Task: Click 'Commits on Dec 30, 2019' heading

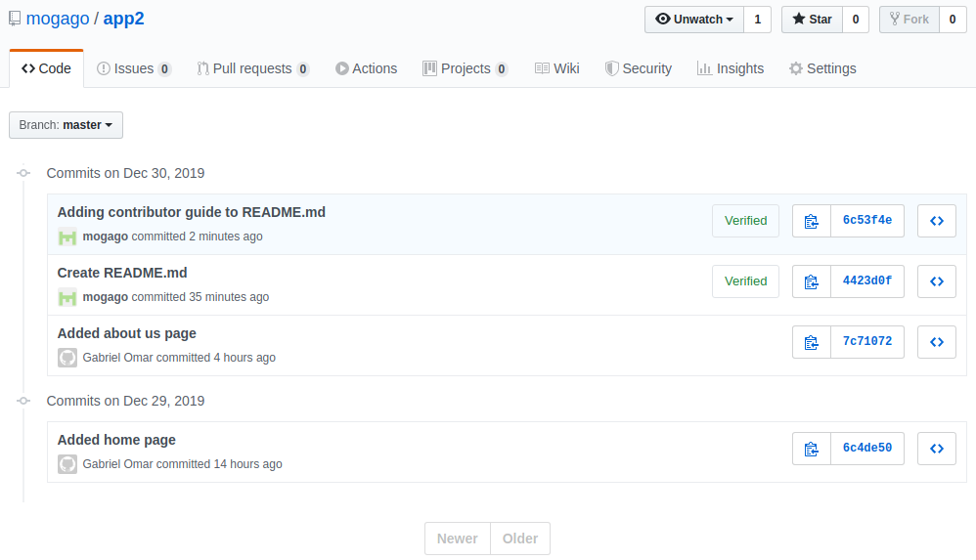Action: pos(126,173)
